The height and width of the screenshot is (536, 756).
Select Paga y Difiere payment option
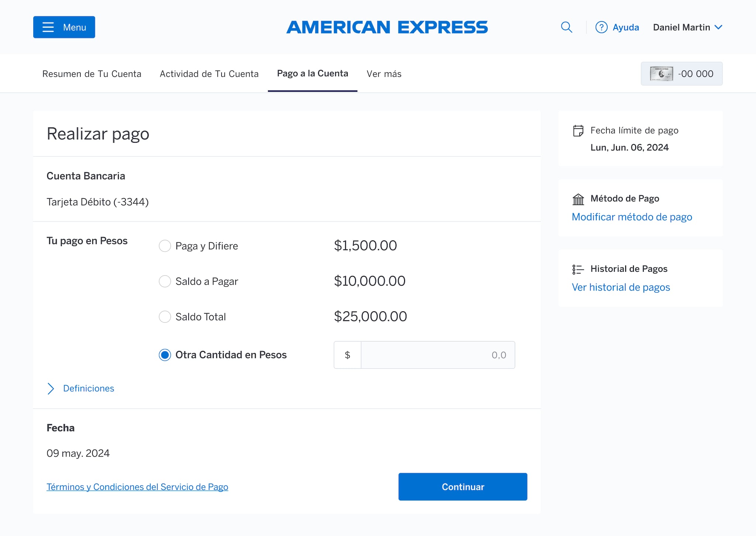164,245
